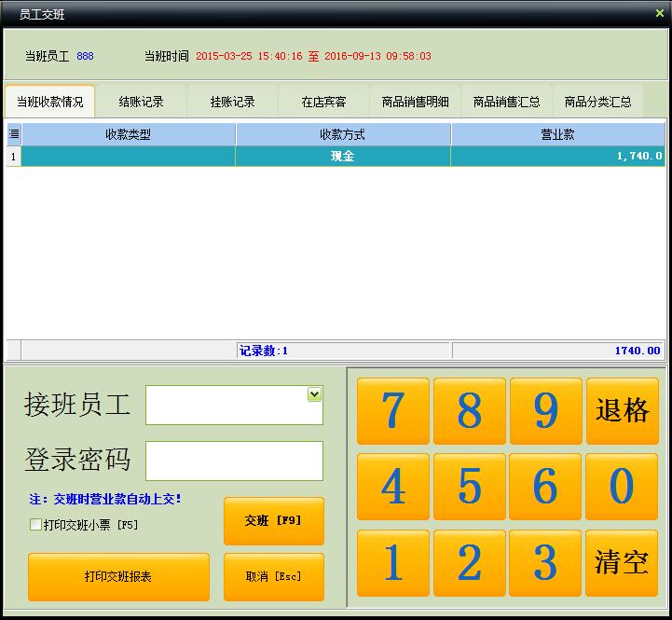The image size is (672, 620).
Task: Click the 记录数:1 footer text
Action: (x=264, y=351)
